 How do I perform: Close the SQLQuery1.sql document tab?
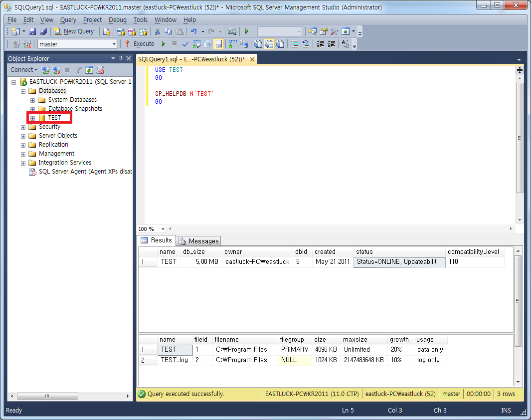pos(252,59)
